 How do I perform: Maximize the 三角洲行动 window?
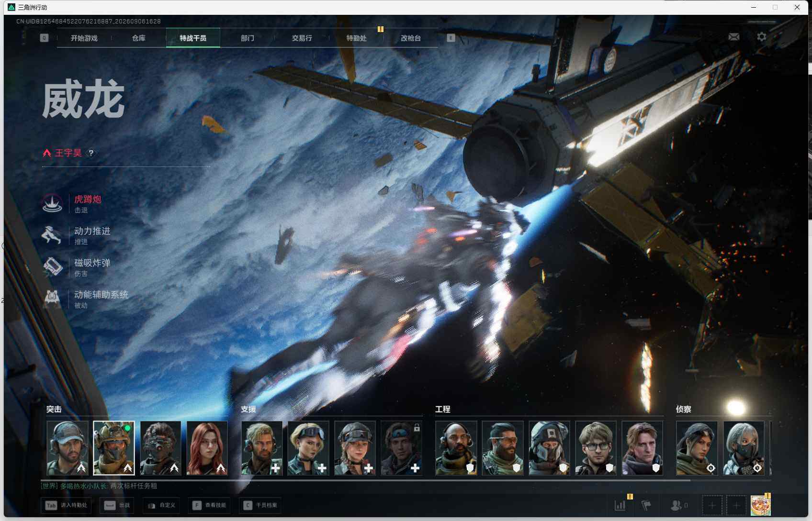coord(775,7)
